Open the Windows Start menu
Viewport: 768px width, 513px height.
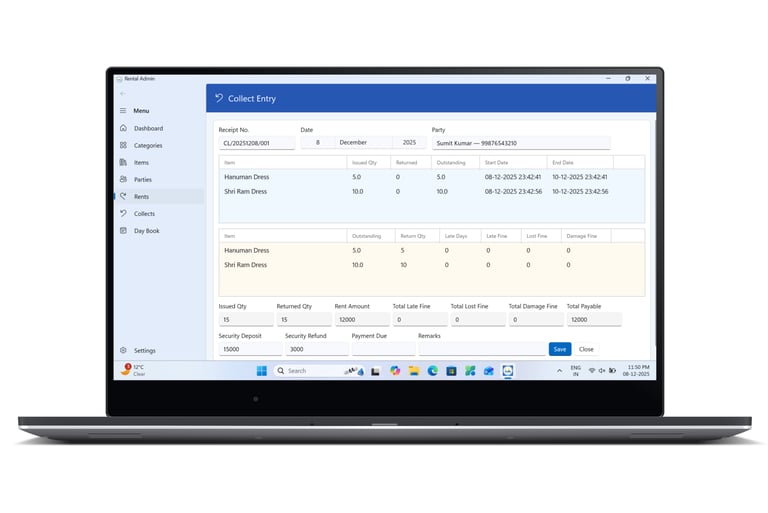click(x=262, y=371)
